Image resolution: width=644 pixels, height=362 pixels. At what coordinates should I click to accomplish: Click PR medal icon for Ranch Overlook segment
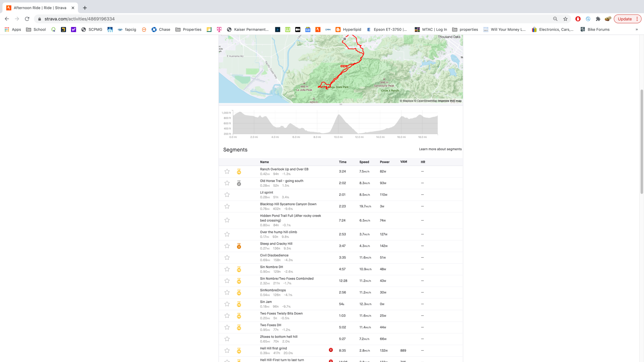pyautogui.click(x=239, y=172)
